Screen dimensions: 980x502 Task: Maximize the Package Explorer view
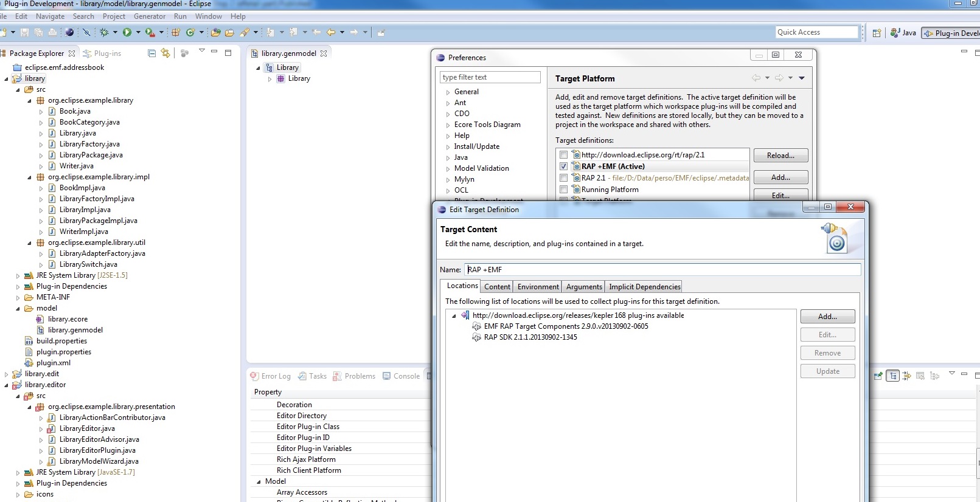228,53
